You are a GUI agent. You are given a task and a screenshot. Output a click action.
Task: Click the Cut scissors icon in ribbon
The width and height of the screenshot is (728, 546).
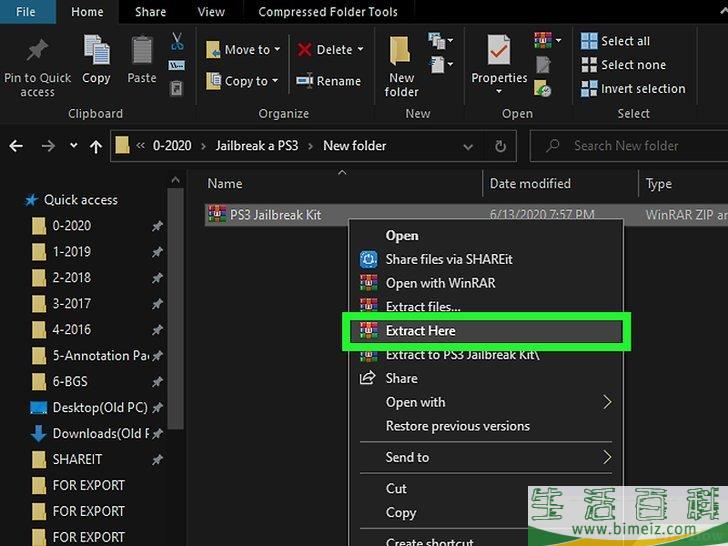click(x=177, y=41)
